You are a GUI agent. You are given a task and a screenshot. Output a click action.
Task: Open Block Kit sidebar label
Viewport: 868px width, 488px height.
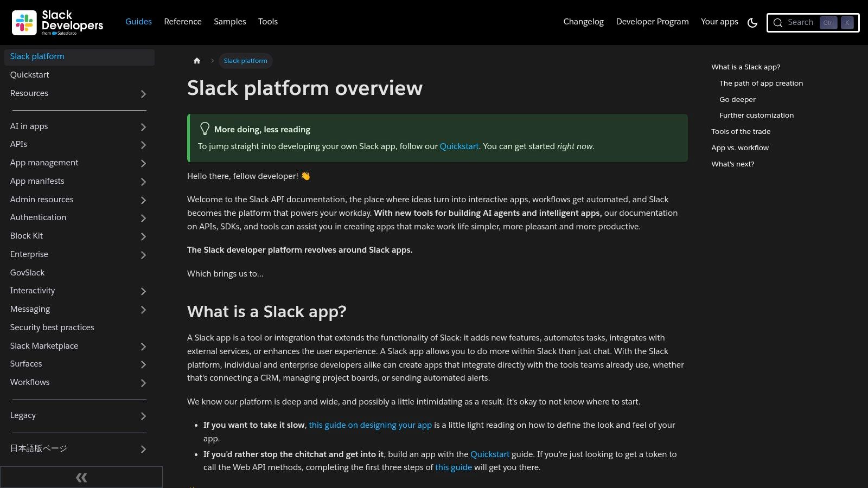tap(26, 236)
